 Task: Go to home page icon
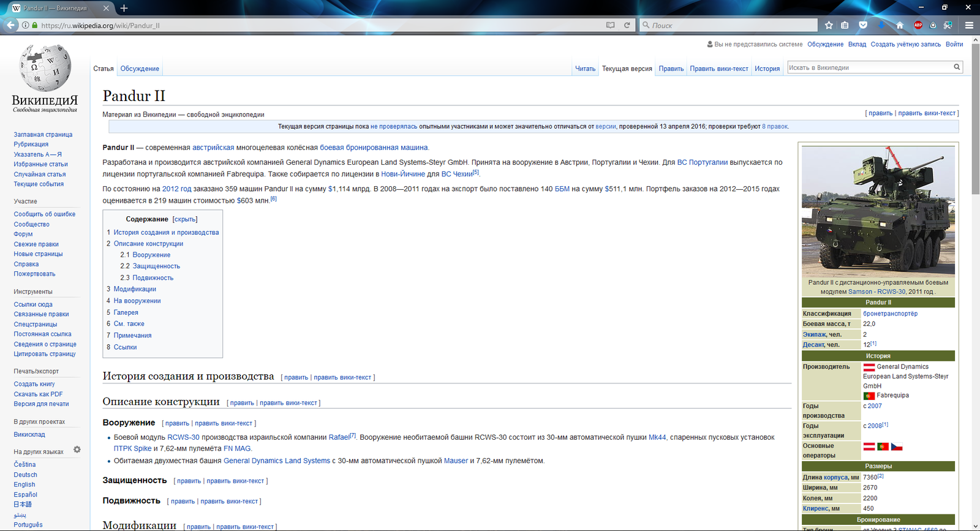point(900,25)
